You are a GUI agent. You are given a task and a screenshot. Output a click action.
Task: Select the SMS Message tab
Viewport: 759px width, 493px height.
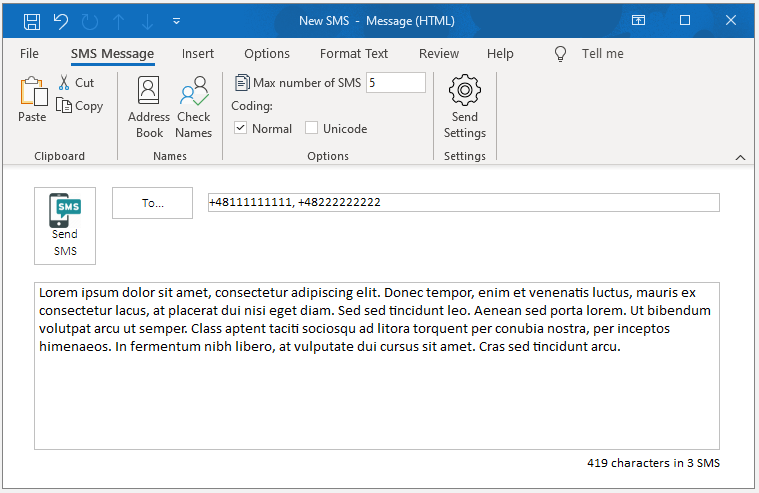pos(112,53)
